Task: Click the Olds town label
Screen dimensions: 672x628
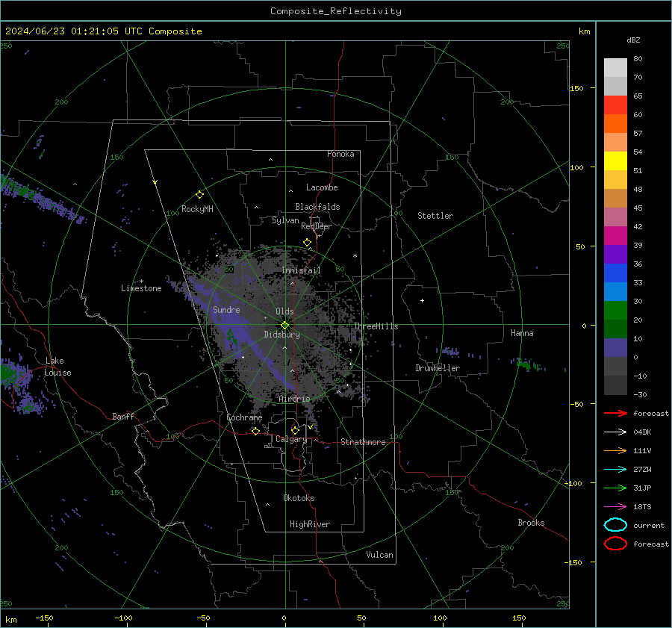Action: click(x=284, y=311)
